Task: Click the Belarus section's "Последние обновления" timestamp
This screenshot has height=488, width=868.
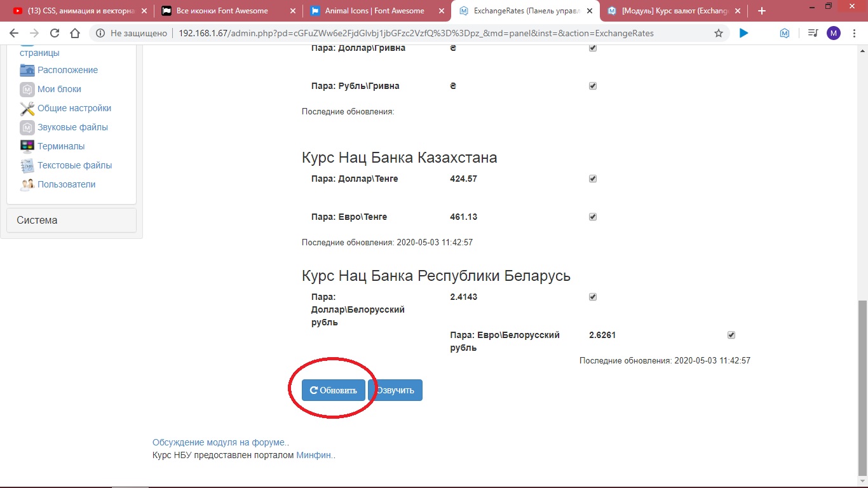Action: (x=665, y=360)
